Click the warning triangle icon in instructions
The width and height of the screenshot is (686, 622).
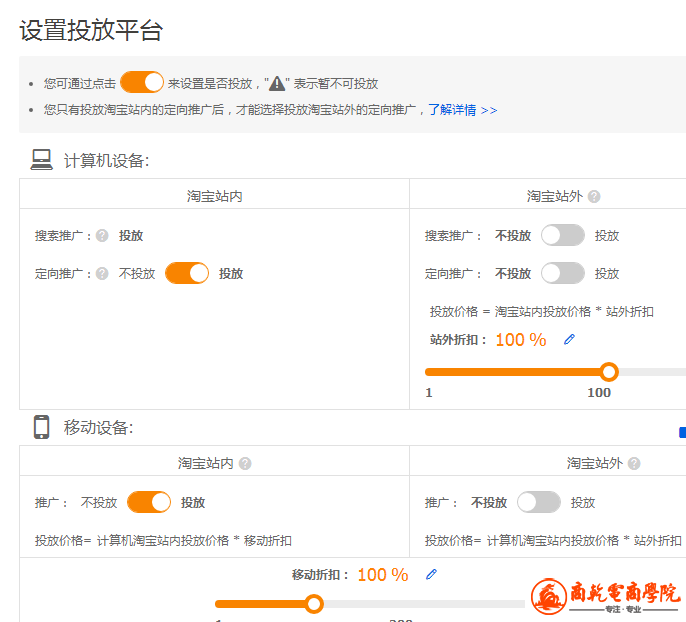(x=277, y=83)
